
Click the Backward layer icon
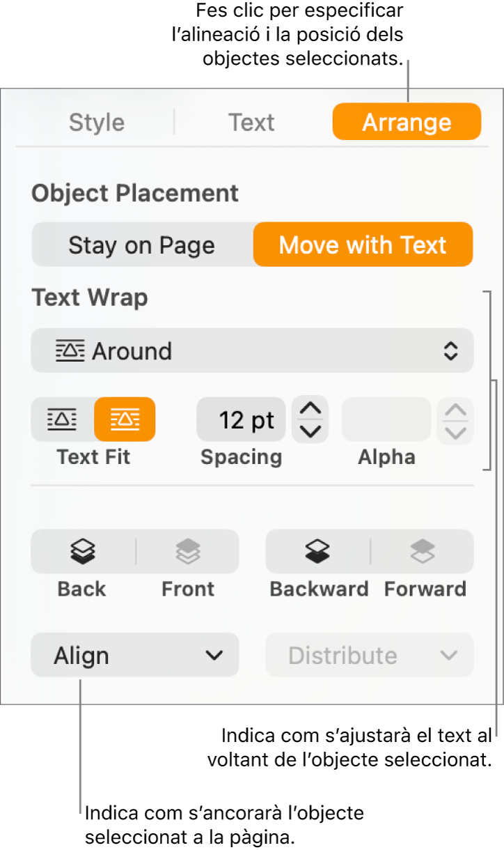(x=318, y=552)
